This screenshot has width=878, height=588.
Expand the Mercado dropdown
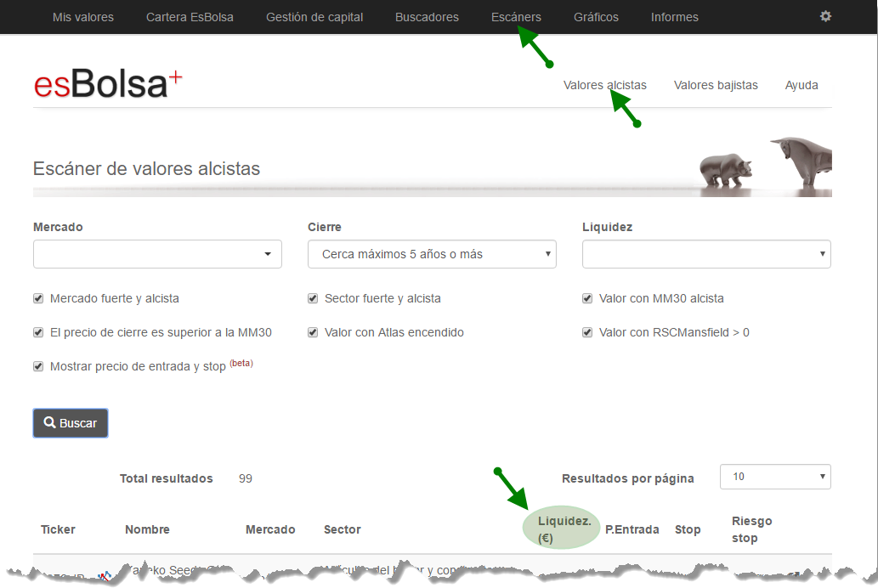157,254
